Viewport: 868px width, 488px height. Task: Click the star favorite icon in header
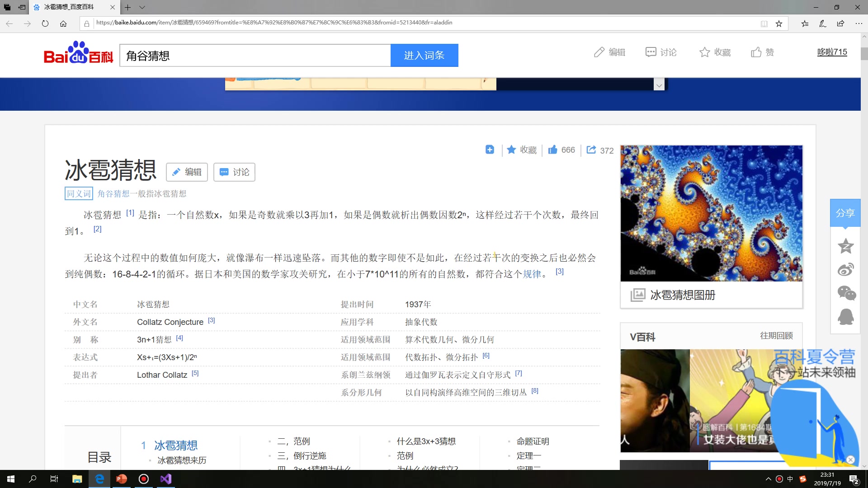tap(704, 52)
